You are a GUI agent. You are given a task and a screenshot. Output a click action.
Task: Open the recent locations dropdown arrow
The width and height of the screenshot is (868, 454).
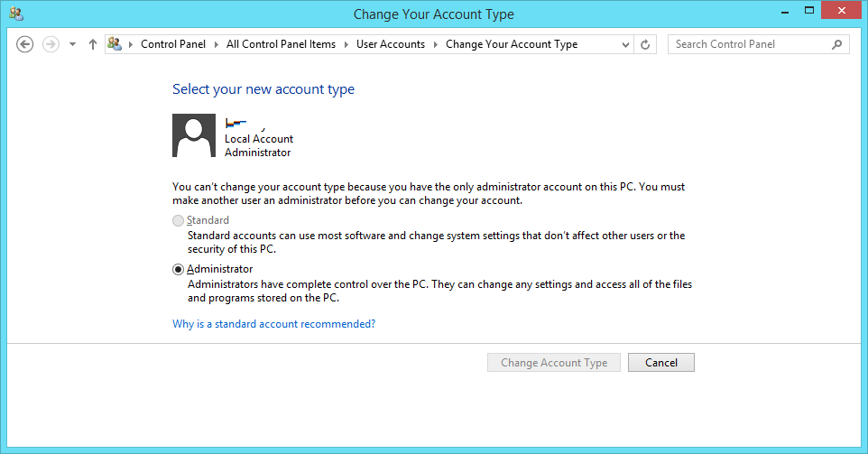point(73,44)
